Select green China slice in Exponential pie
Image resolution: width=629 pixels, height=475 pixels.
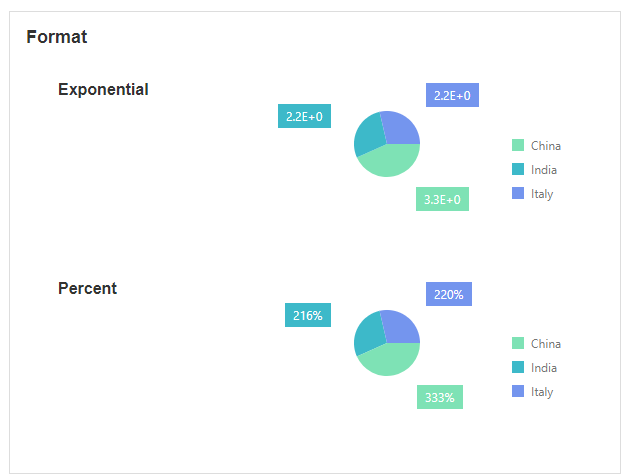coord(390,162)
